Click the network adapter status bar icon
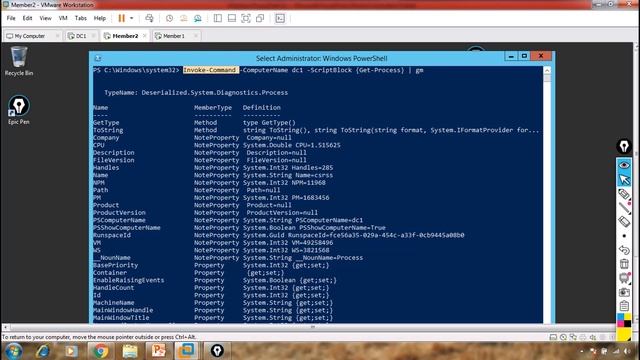 [x=573, y=337]
